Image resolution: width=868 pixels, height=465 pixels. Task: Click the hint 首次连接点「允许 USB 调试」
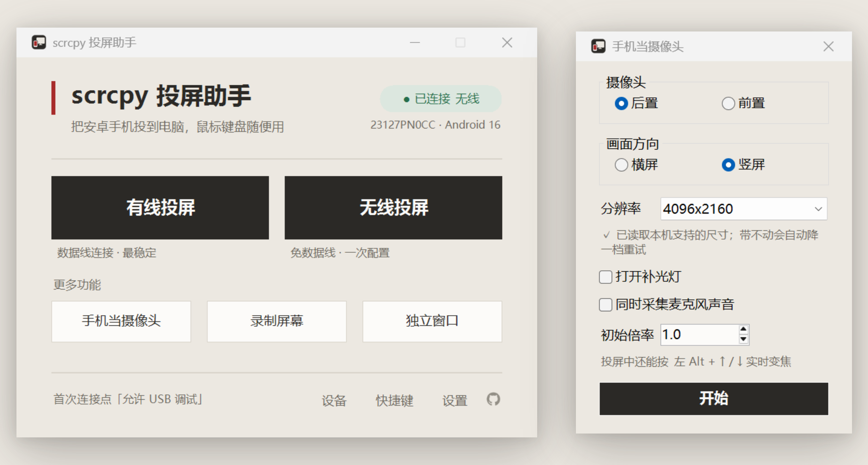coord(128,399)
